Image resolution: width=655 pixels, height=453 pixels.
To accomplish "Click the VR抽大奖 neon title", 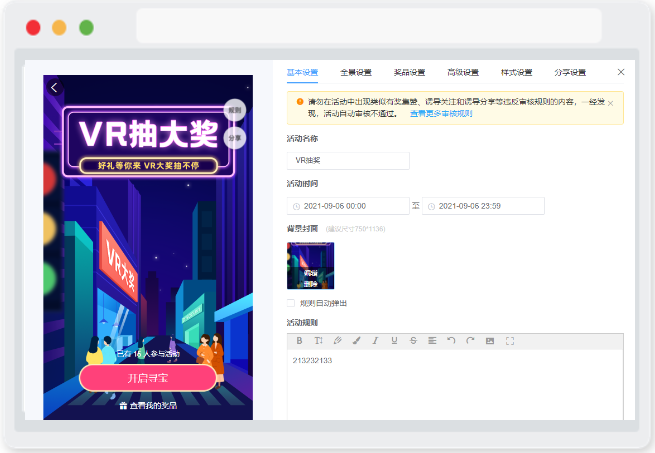I will (148, 134).
